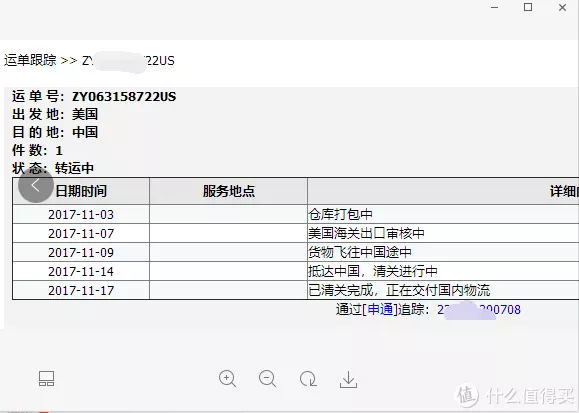Click the 运单跟踪 breadcrumb text

point(30,60)
